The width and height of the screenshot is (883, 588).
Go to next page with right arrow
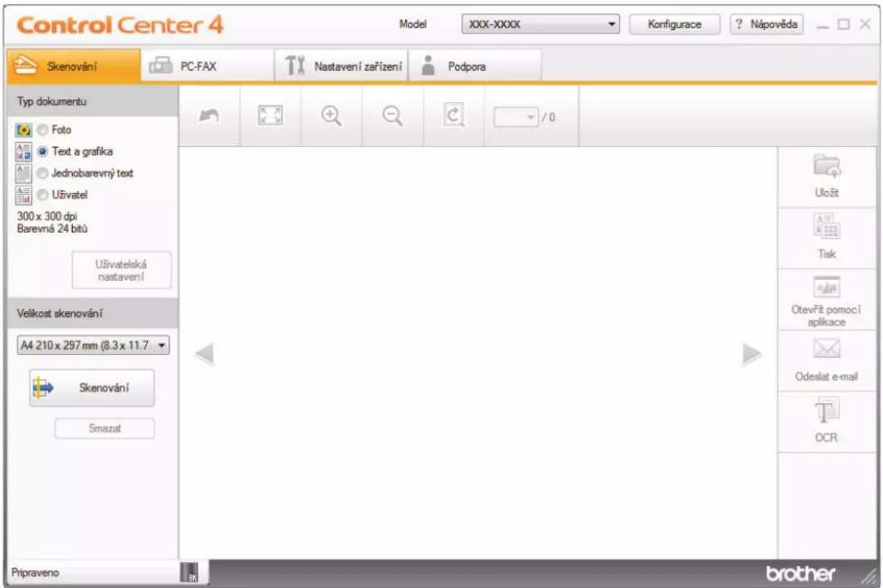(752, 354)
